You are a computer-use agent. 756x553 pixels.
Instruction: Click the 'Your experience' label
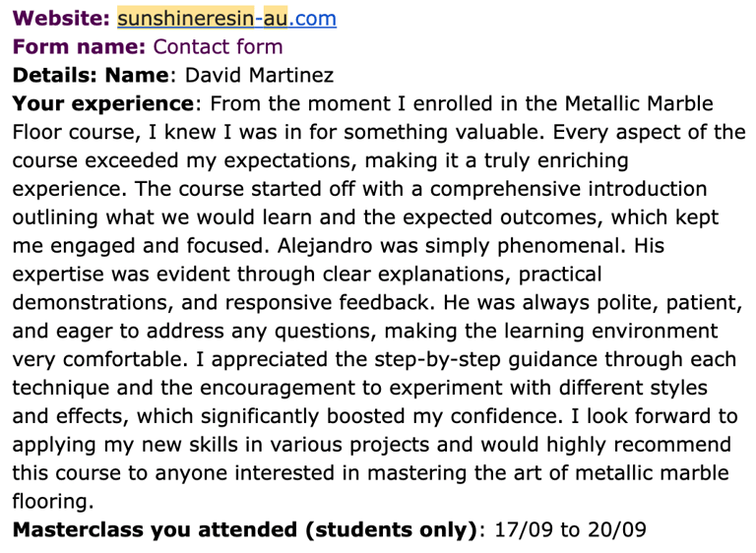[103, 103]
